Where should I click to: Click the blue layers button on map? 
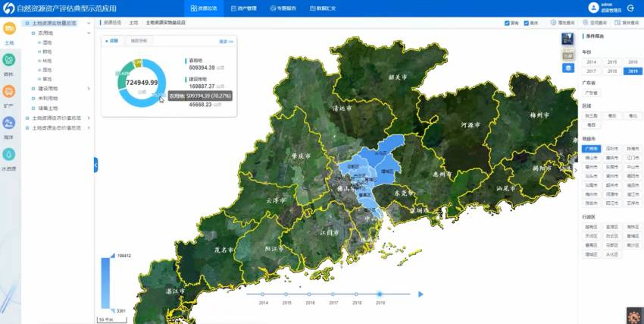(567, 68)
